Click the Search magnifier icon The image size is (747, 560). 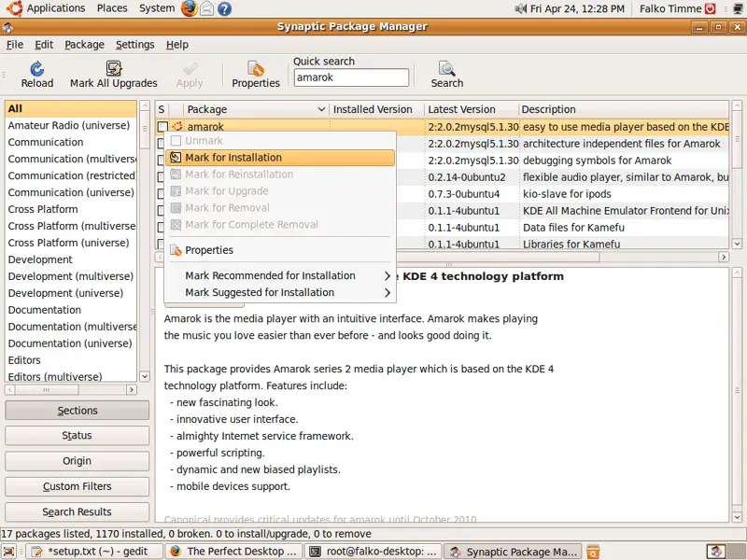point(446,69)
